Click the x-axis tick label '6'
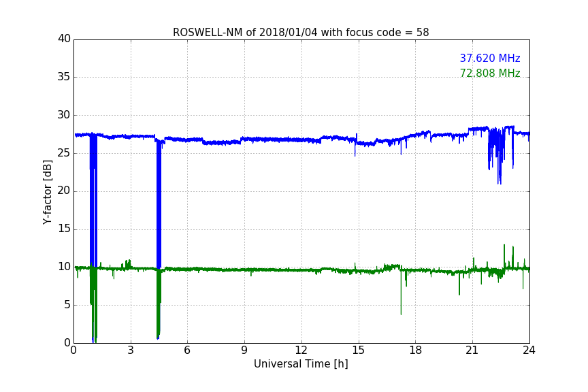Viewport: 588px width, 392px height. pos(188,350)
